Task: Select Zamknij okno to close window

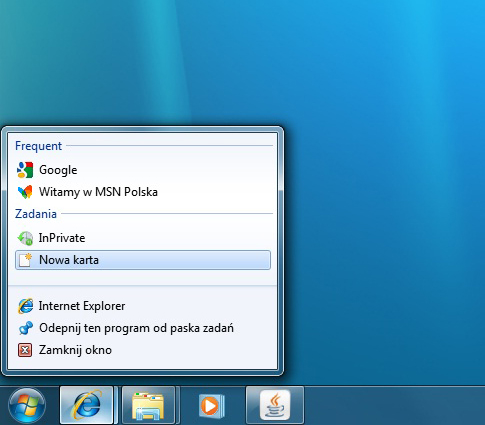Action: click(143, 350)
